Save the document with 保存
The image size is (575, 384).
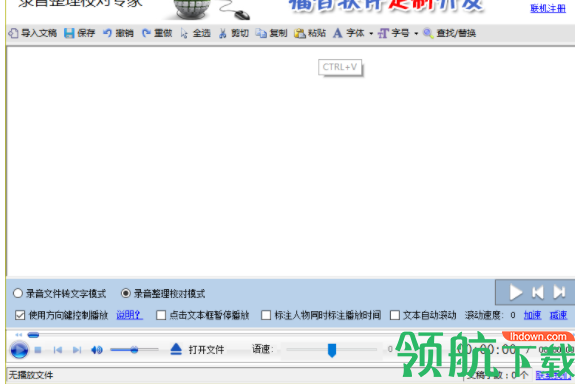point(80,33)
